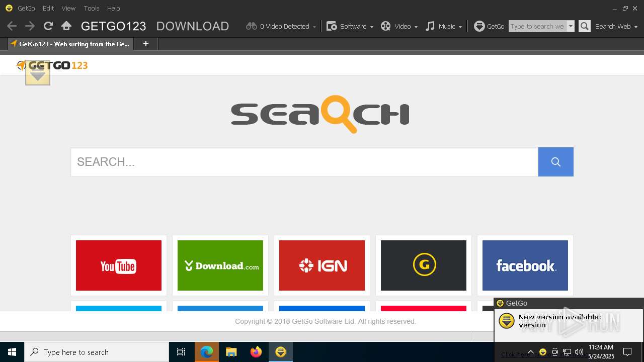
Task: Open the Help menu
Action: click(x=114, y=8)
